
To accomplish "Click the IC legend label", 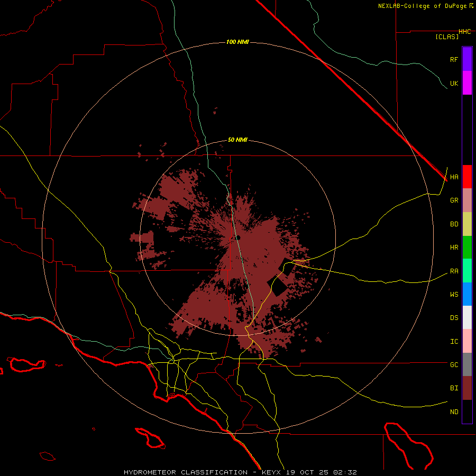I will coord(454,342).
